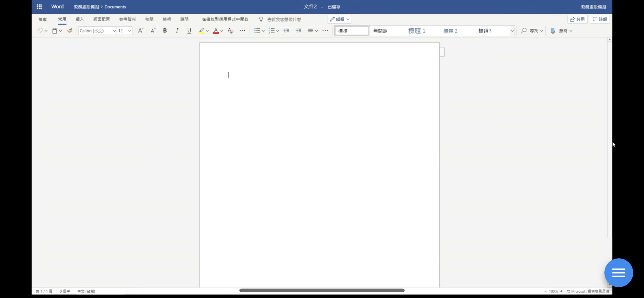Select the 標準 Normal style
Image resolution: width=644 pixels, height=298 pixels.
tap(352, 31)
